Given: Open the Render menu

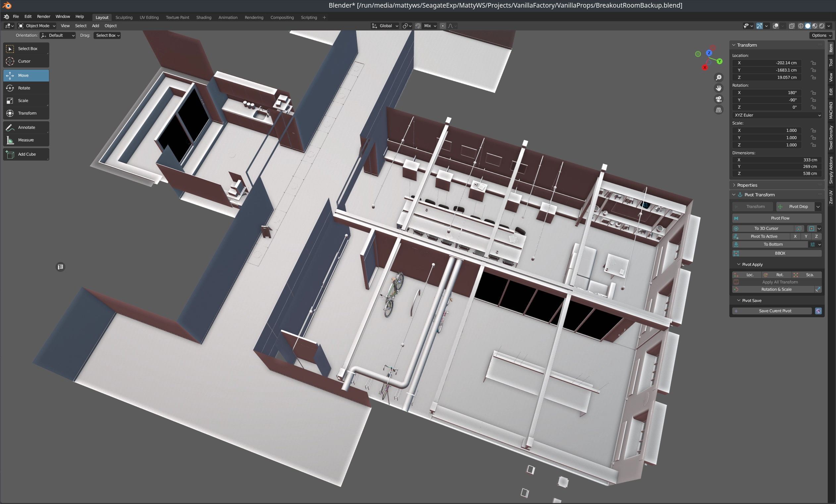Looking at the screenshot, I should coord(43,16).
